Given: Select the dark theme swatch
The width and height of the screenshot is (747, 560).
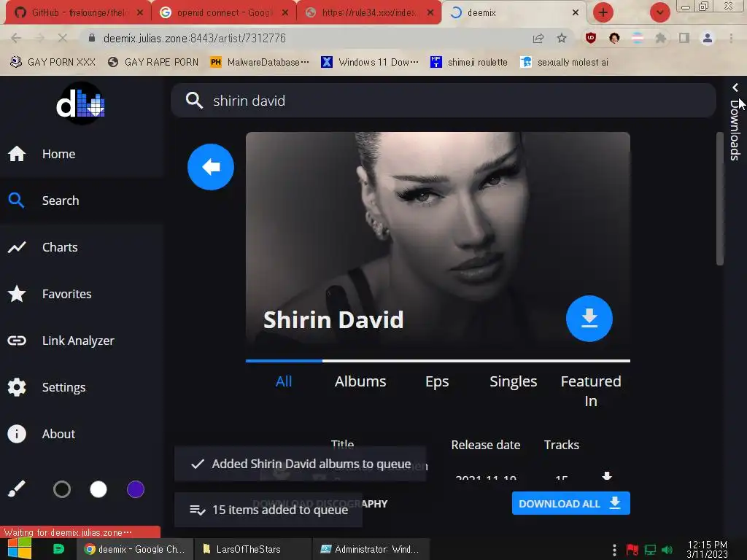Looking at the screenshot, I should coord(62,489).
